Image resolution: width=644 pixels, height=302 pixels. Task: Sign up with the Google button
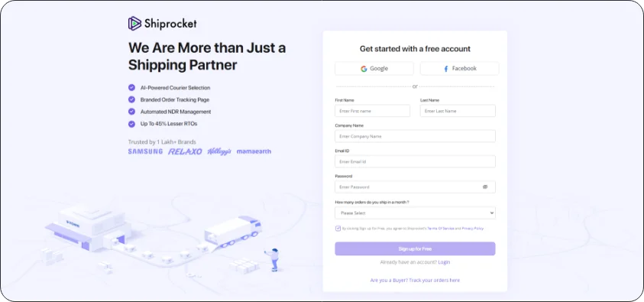[x=374, y=69]
